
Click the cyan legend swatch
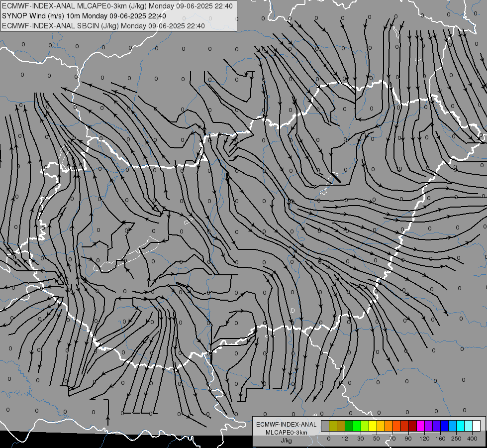coord(461,426)
